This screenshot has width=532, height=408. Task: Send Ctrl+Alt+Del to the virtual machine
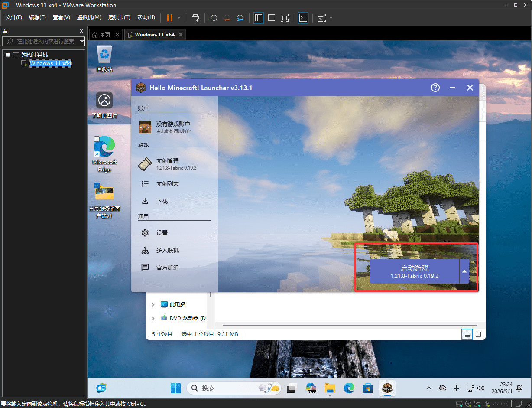point(195,18)
